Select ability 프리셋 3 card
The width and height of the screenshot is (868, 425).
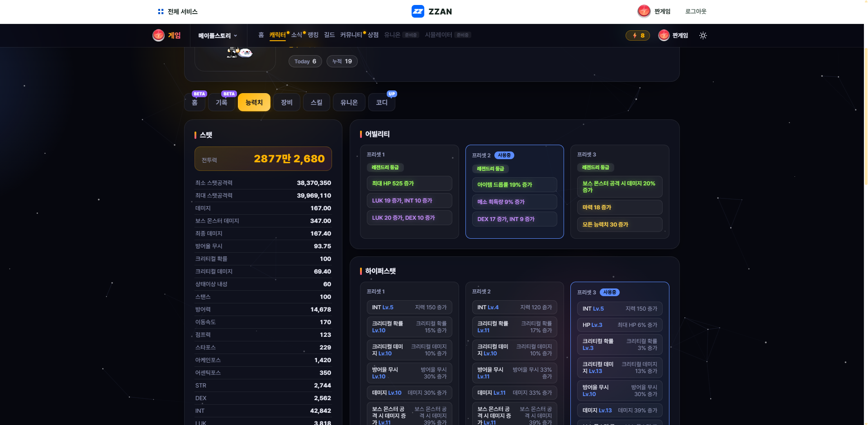click(620, 192)
